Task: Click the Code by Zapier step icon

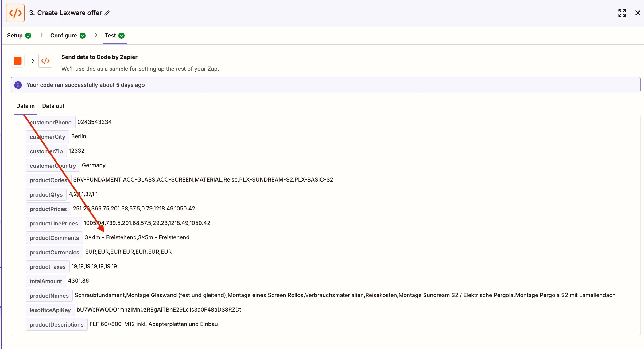Action: [x=15, y=13]
